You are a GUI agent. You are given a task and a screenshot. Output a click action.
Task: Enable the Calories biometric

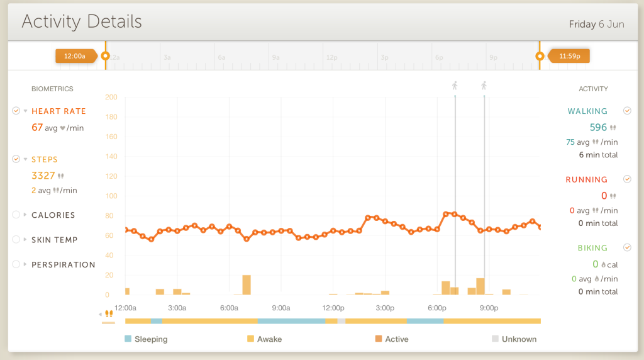click(x=16, y=215)
